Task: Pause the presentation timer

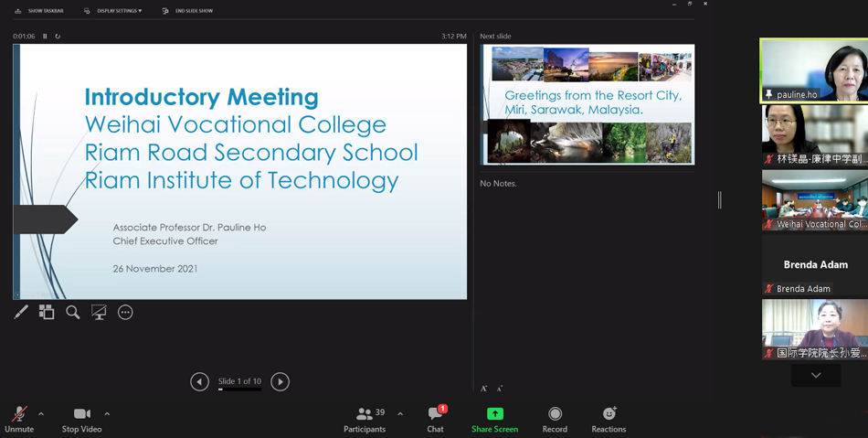Action: pos(45,37)
